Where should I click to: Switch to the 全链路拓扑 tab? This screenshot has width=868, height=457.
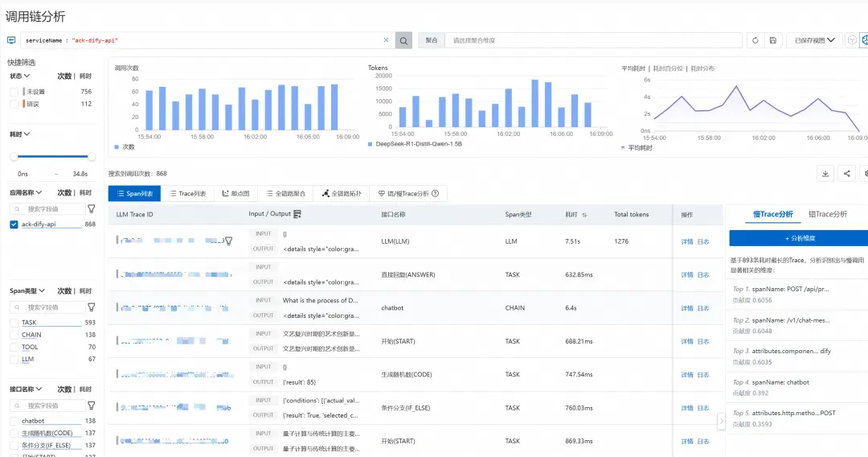342,193
